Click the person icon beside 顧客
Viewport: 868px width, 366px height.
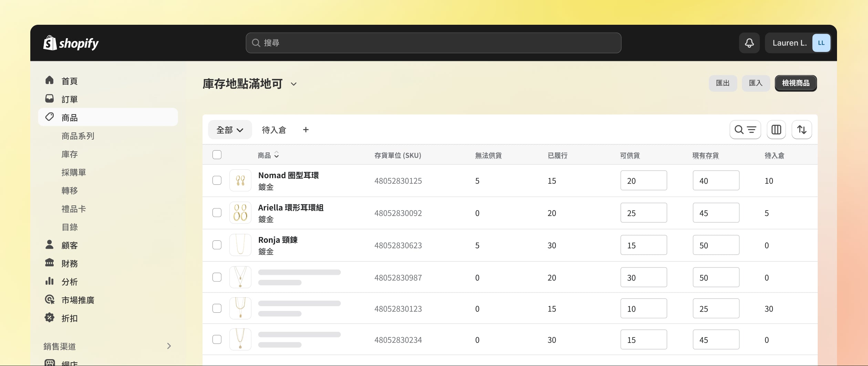coord(50,245)
